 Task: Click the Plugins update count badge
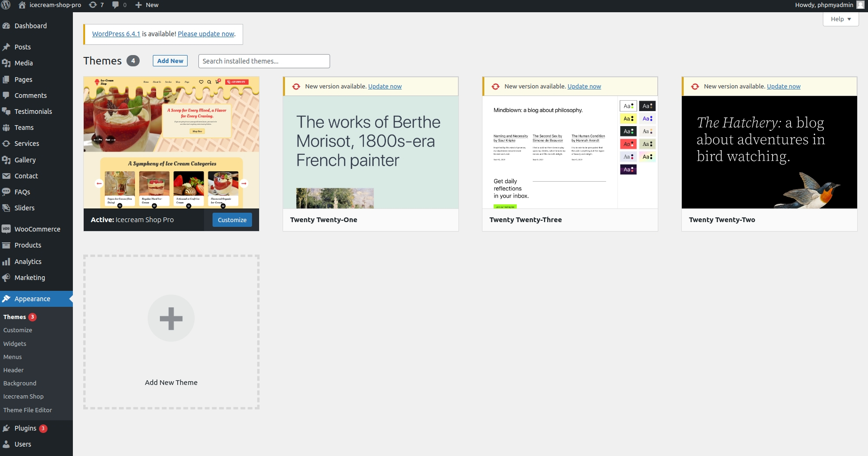click(x=43, y=428)
